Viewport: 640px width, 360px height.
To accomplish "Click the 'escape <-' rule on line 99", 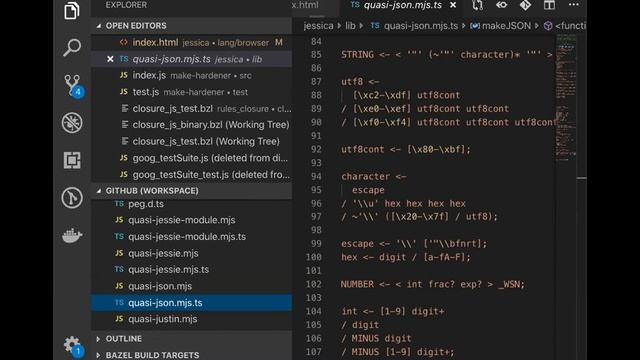I will point(414,244).
